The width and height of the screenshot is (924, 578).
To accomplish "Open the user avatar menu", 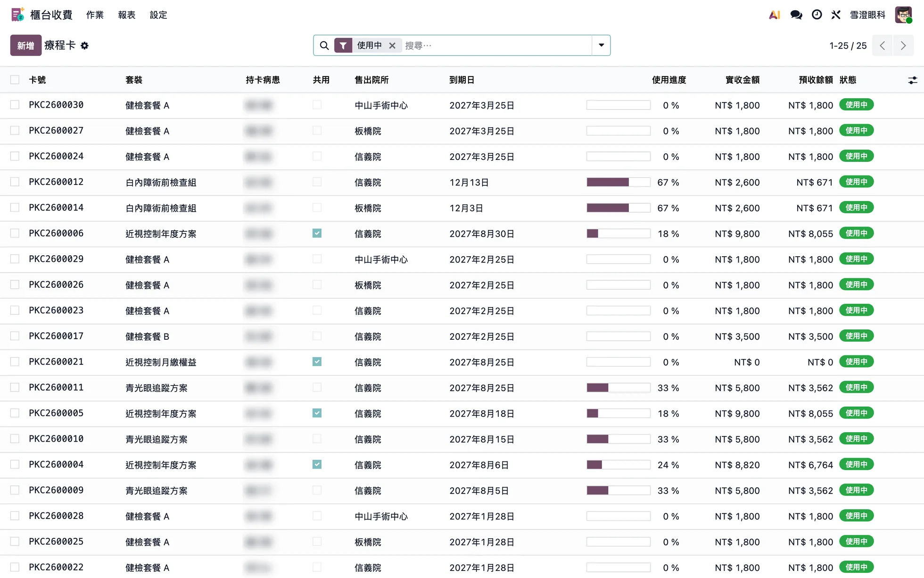I will tap(903, 15).
